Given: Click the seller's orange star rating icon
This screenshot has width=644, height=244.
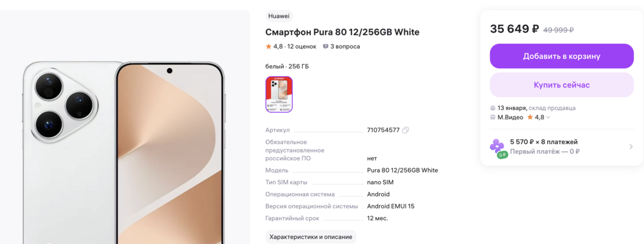Looking at the screenshot, I should coord(530,117).
